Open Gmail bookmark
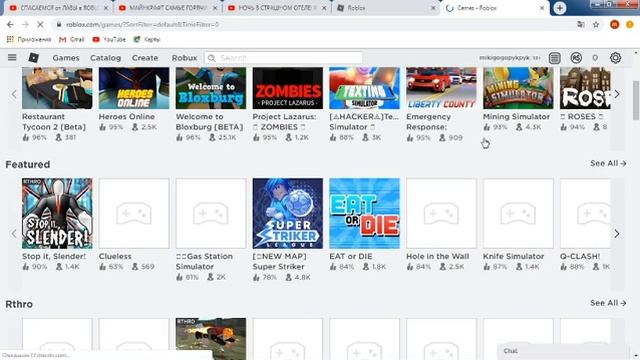Image resolution: width=640 pixels, height=360 pixels. (x=72, y=39)
